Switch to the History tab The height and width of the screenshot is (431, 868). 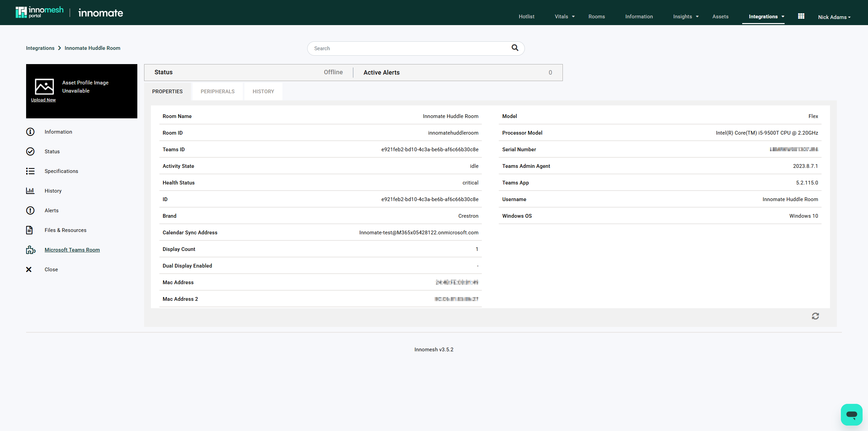tap(263, 92)
